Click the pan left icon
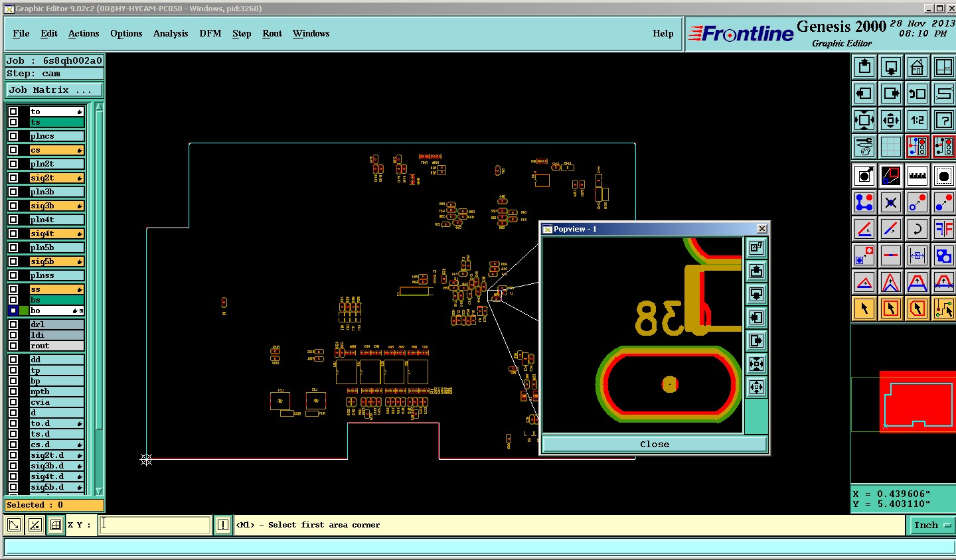Screen dimensions: 956x560 click(x=864, y=94)
